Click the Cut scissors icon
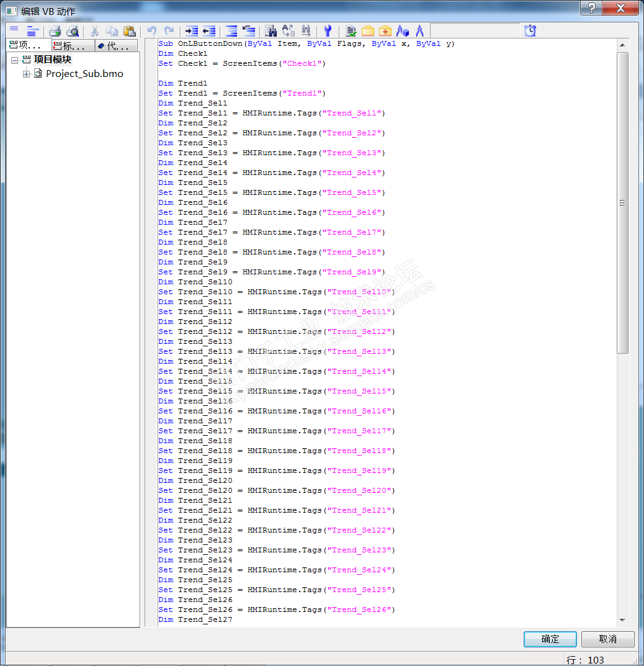The image size is (644, 666). click(95, 30)
